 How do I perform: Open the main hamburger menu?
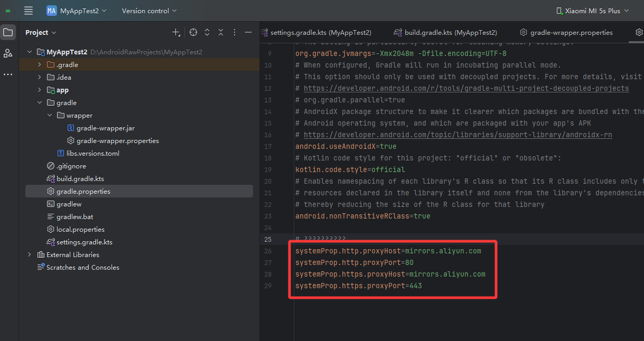[29, 11]
